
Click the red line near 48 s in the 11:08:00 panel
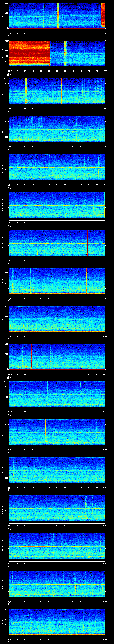point(86,280)
